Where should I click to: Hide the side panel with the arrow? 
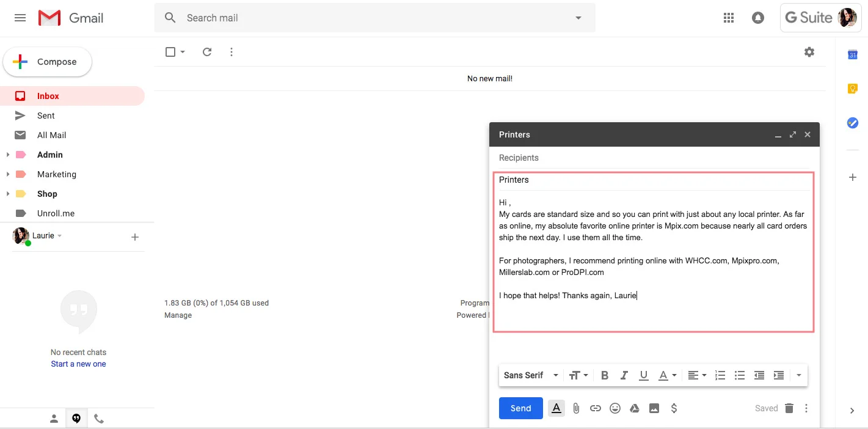tap(852, 411)
